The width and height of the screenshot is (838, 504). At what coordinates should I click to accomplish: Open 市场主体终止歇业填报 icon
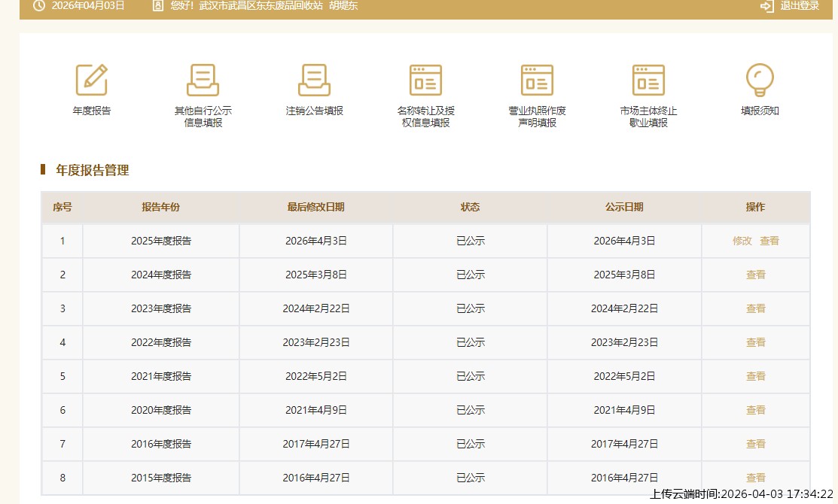pos(648,80)
